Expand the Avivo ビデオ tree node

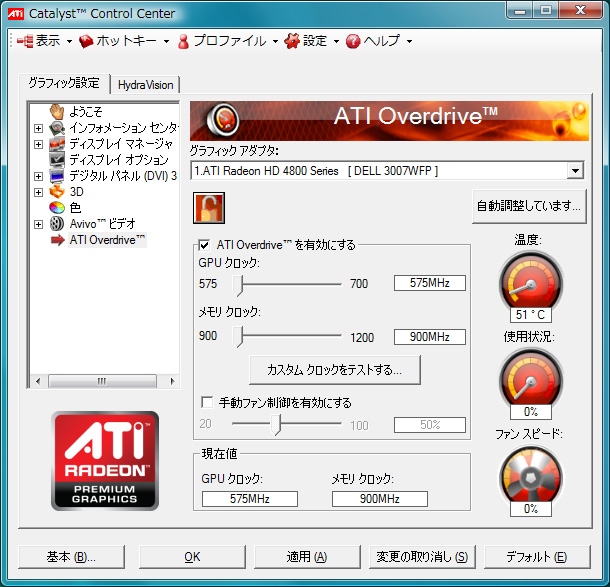[38, 224]
